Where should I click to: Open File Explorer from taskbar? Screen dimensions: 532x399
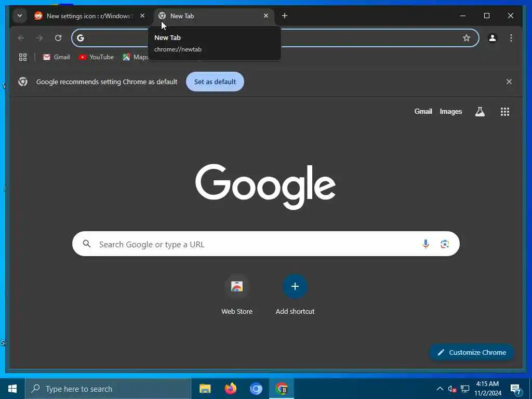(x=205, y=389)
